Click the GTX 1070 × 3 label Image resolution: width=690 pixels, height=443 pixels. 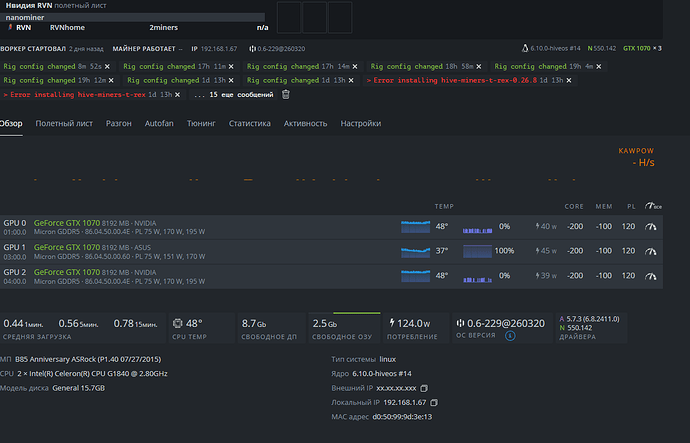(642, 48)
